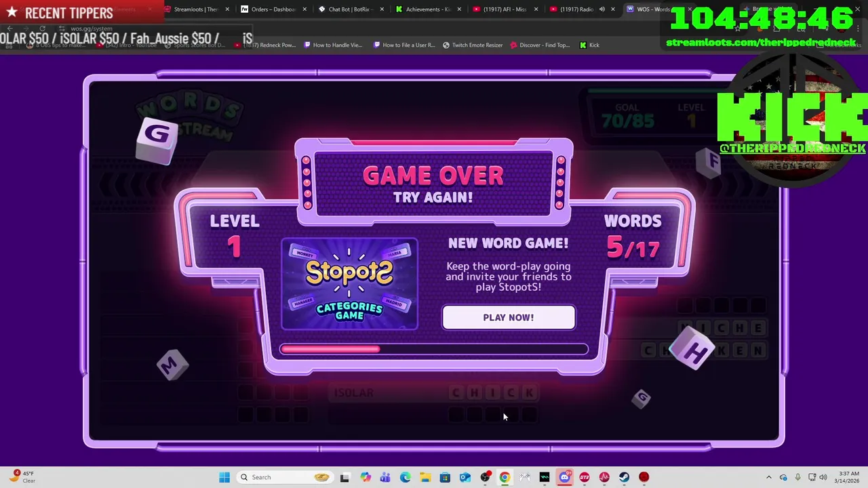
Task: Show hidden system tray icons
Action: tap(769, 477)
